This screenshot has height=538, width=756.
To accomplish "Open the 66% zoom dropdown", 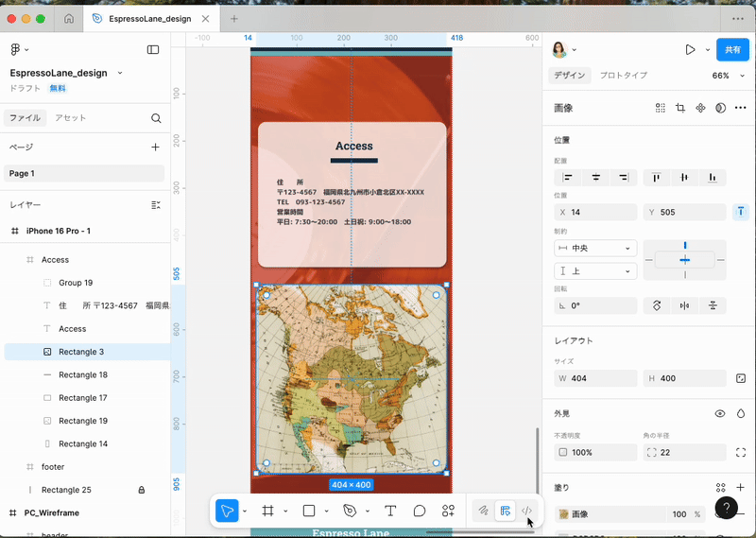I will pyautogui.click(x=725, y=75).
